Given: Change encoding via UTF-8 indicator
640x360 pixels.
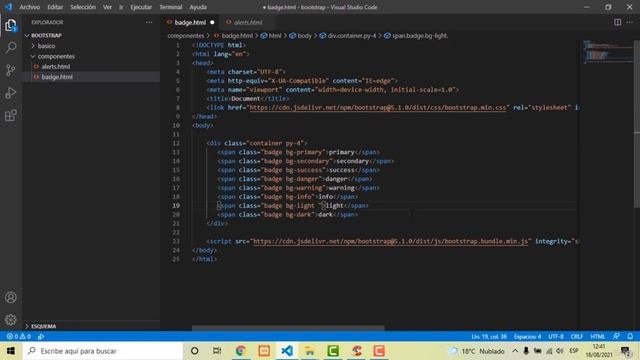Looking at the screenshot, I should [556, 337].
